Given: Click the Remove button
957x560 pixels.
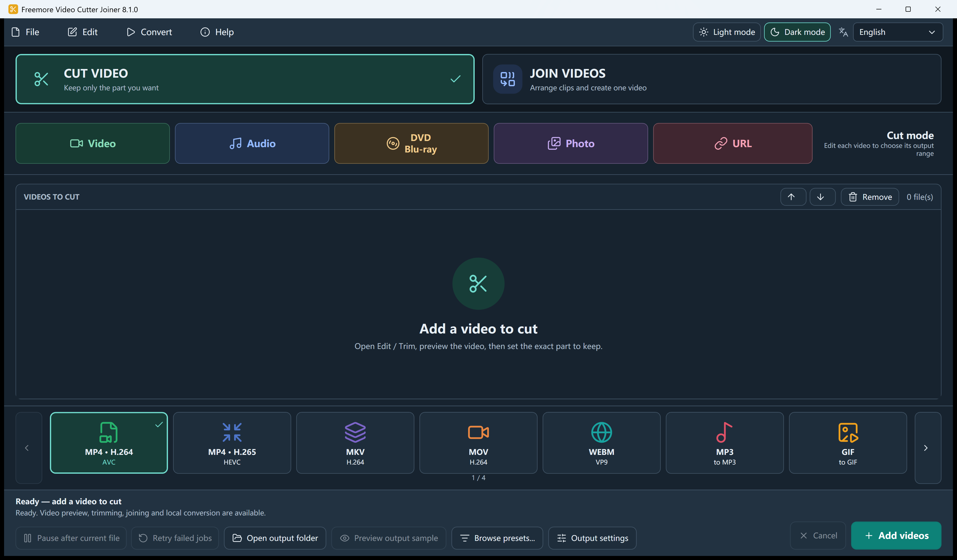Looking at the screenshot, I should coord(870,197).
